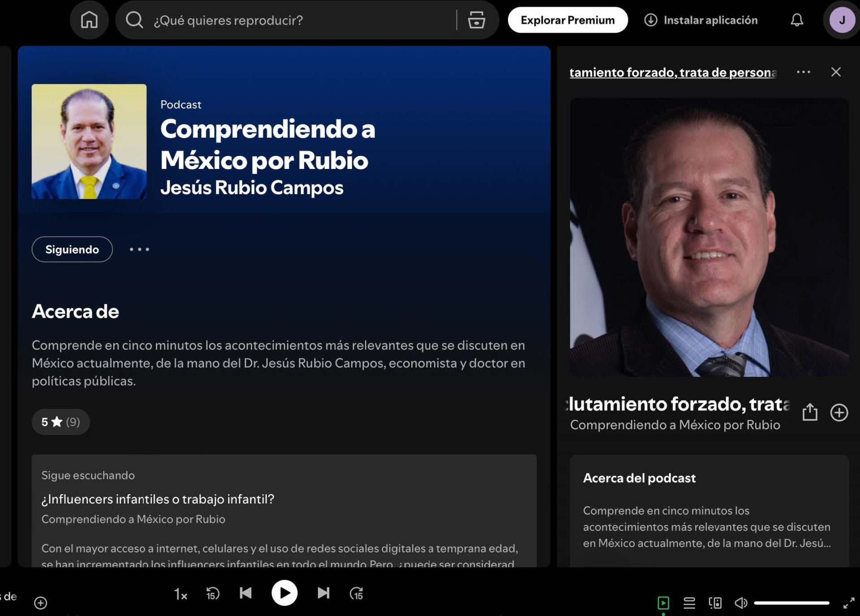Click the podcast cover thumbnail
Screen dimensions: 860x616
(x=89, y=142)
